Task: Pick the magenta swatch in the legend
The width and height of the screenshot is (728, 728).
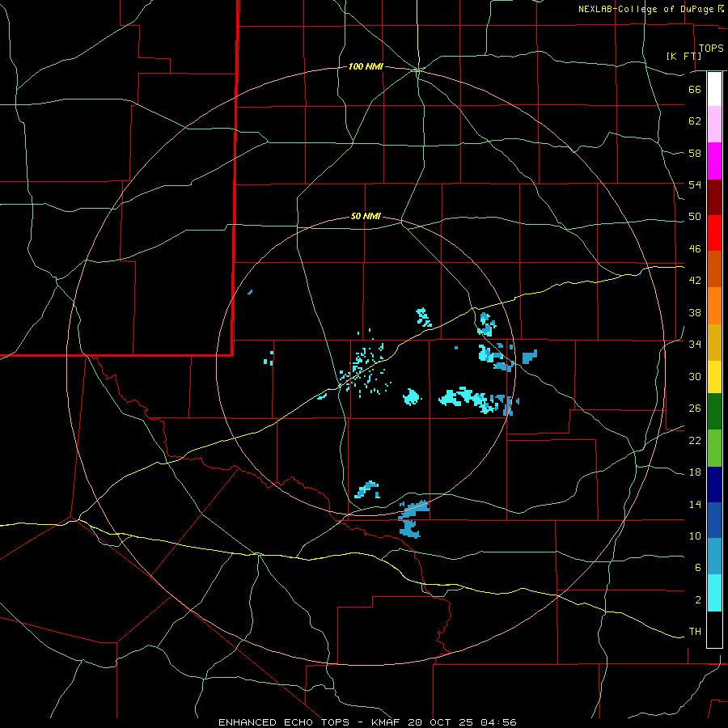Action: [714, 161]
